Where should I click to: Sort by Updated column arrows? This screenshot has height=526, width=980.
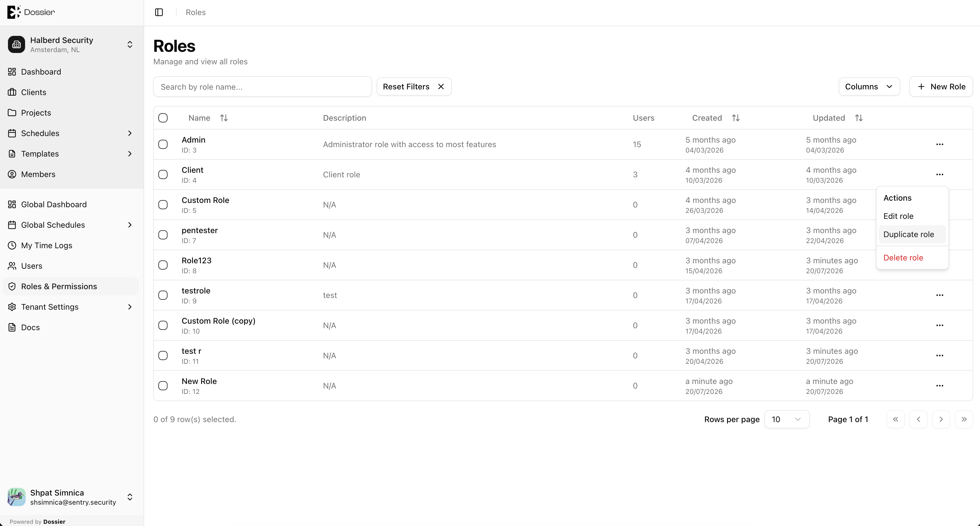pyautogui.click(x=859, y=118)
